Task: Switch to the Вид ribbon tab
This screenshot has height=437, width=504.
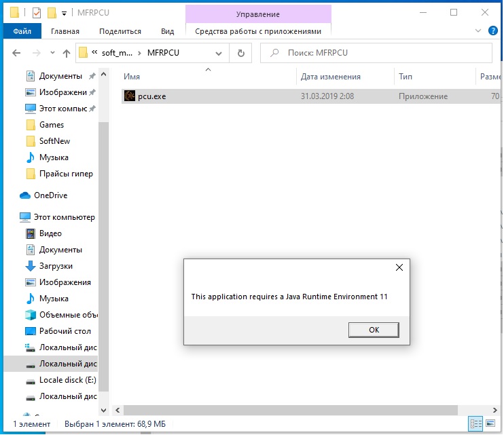Action: tap(167, 31)
